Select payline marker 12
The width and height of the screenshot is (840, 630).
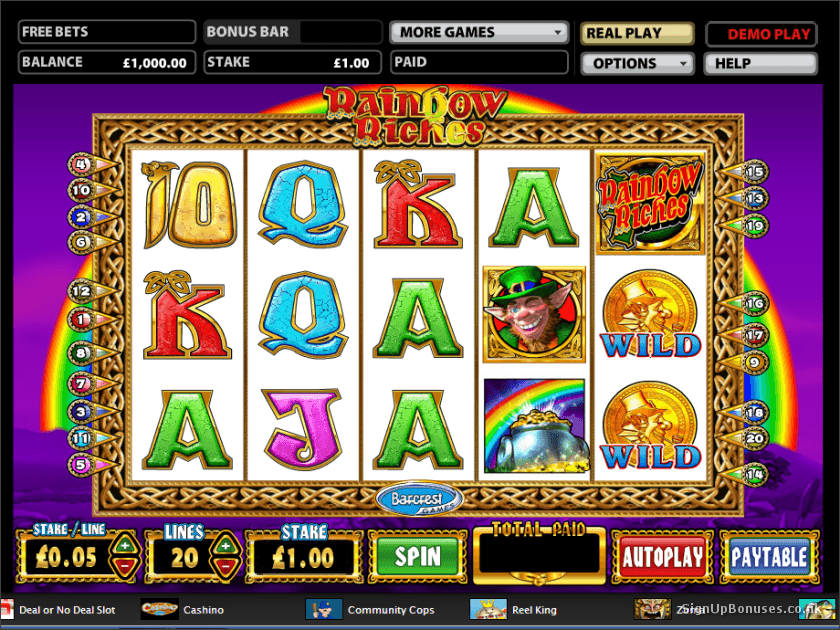click(81, 291)
